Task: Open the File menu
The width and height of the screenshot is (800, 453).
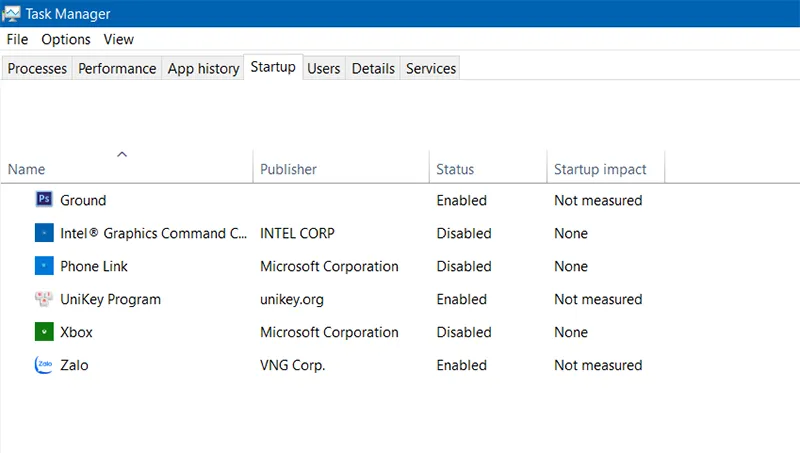Action: 17,39
